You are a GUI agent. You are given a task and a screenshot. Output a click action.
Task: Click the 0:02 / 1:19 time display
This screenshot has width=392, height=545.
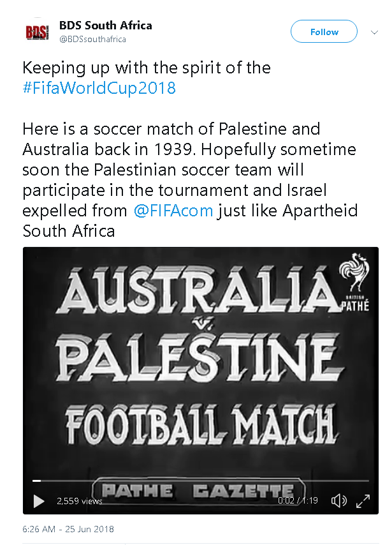[x=298, y=501]
